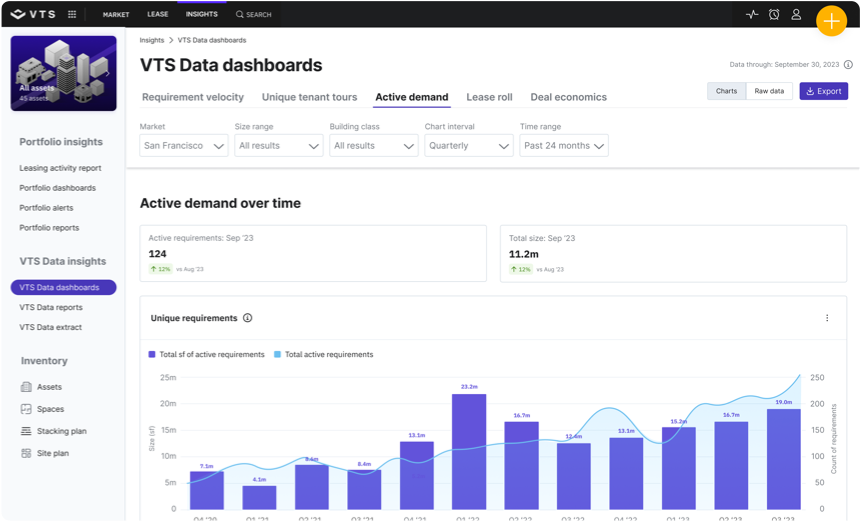Open the Chart interval Quarterly dropdown

(x=469, y=146)
